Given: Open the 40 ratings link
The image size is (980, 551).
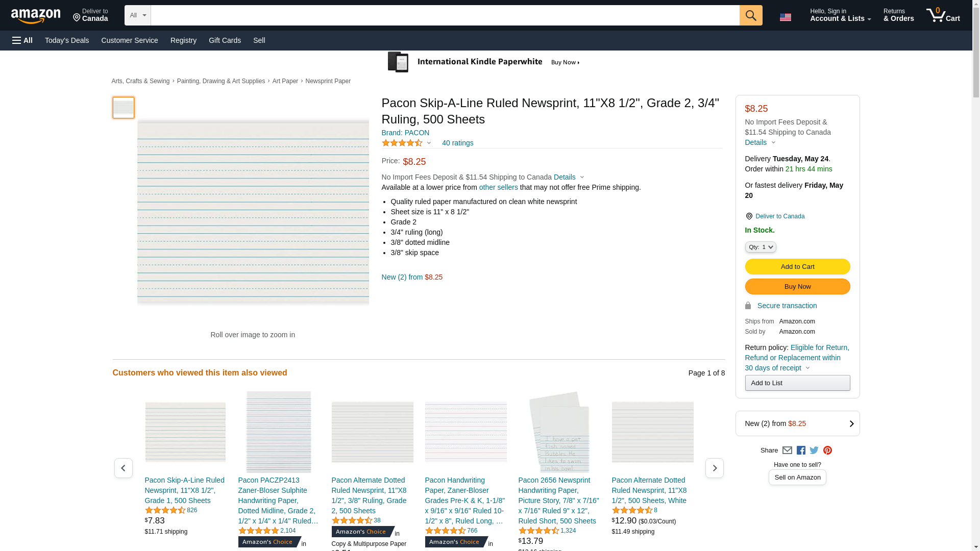Looking at the screenshot, I should (457, 143).
